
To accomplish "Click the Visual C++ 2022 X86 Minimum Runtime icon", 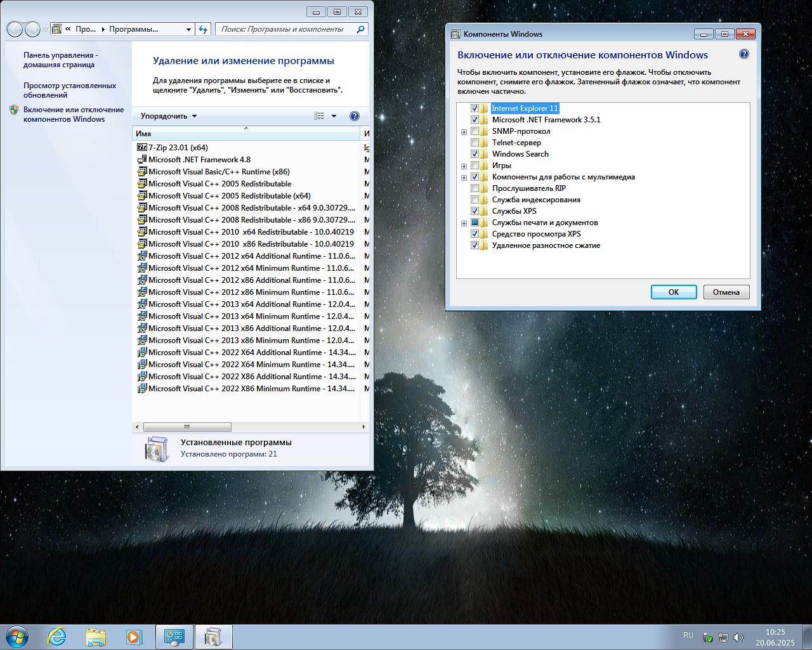I will coord(142,388).
